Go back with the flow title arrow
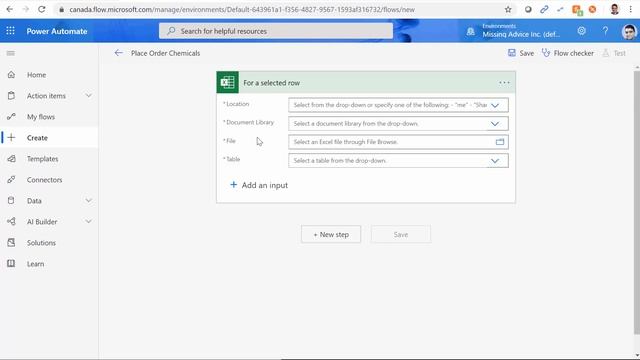 (118, 53)
